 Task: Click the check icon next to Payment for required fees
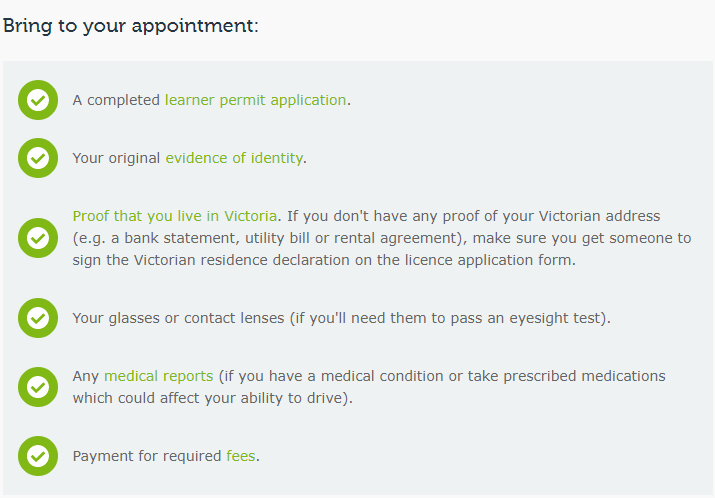[38, 456]
